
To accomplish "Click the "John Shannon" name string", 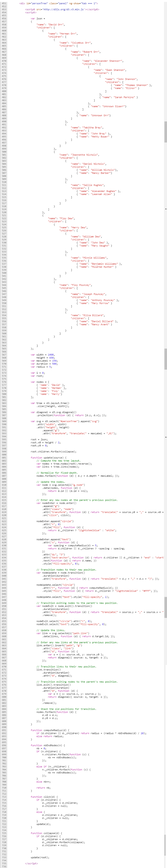I will tap(127, 79).
